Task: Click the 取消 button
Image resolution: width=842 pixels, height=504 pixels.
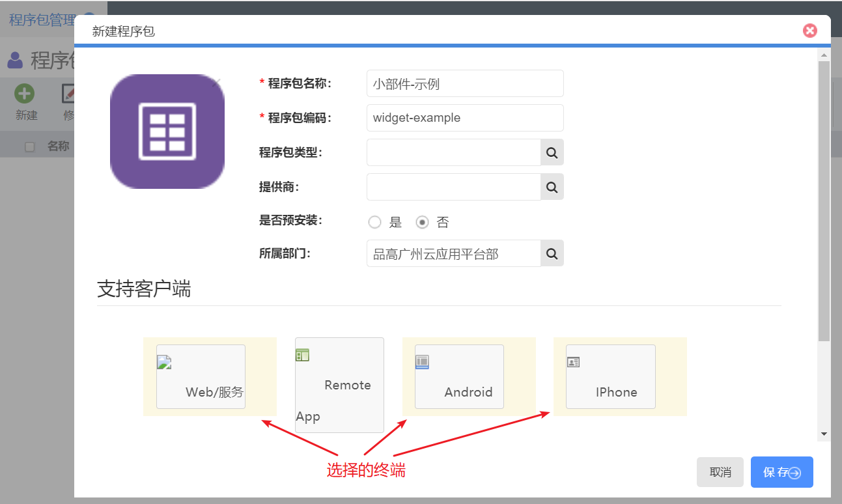Action: click(x=720, y=472)
